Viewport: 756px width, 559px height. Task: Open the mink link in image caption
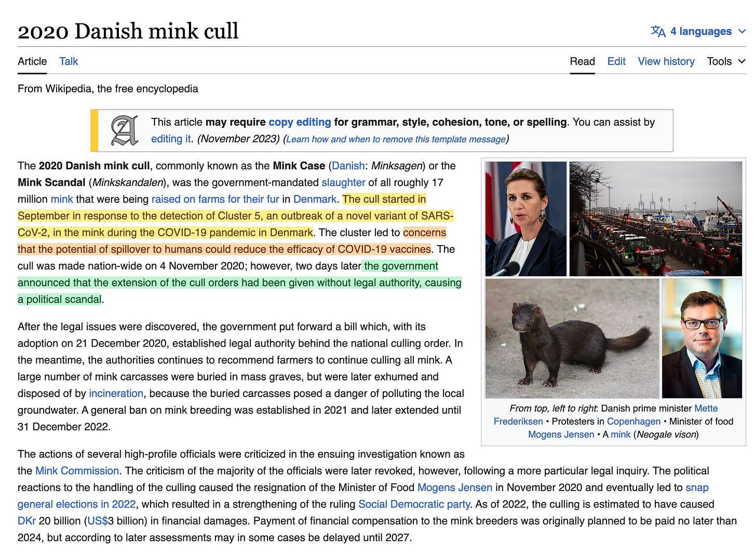620,434
